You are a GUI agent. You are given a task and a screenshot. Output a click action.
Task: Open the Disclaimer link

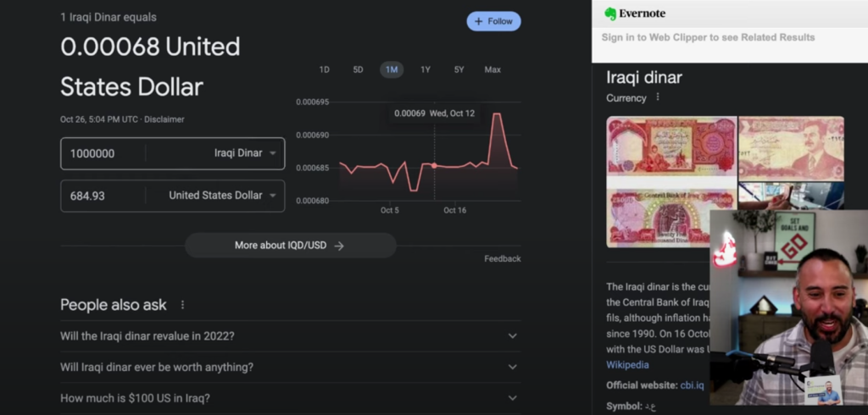[x=164, y=119]
